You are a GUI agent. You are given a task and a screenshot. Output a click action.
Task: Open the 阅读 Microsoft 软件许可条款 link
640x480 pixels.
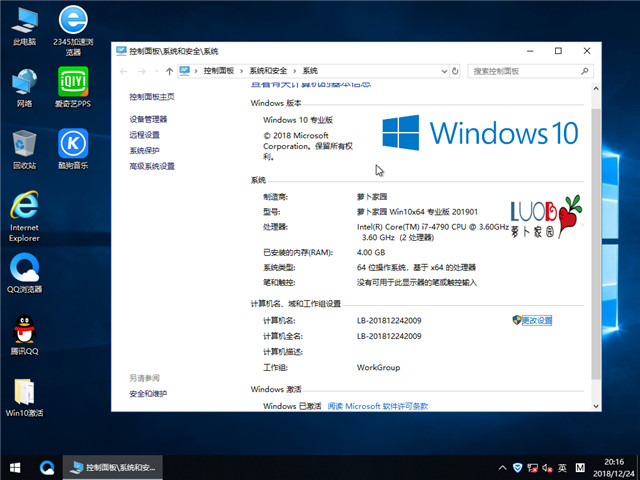(378, 406)
